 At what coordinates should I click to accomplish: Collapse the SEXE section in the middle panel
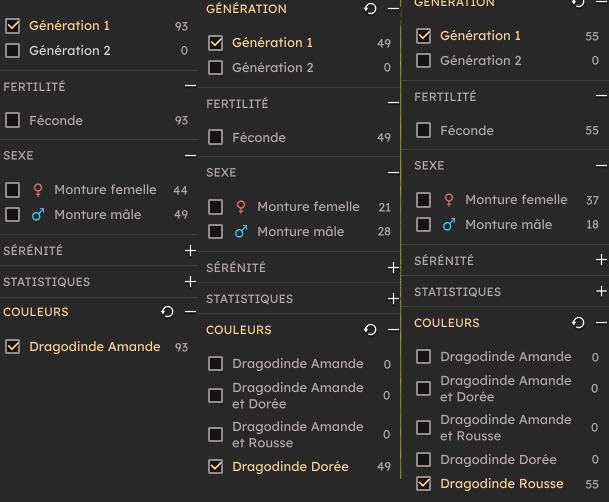coord(393,173)
